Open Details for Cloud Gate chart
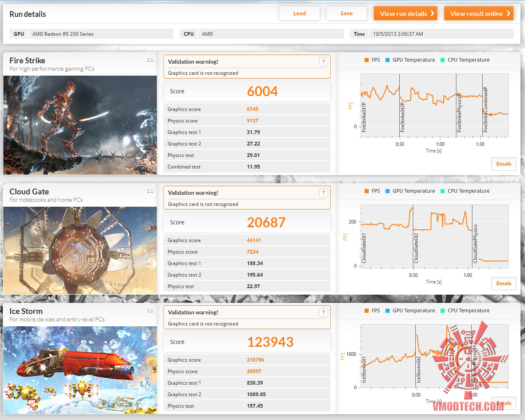This screenshot has width=525, height=420. 504,284
